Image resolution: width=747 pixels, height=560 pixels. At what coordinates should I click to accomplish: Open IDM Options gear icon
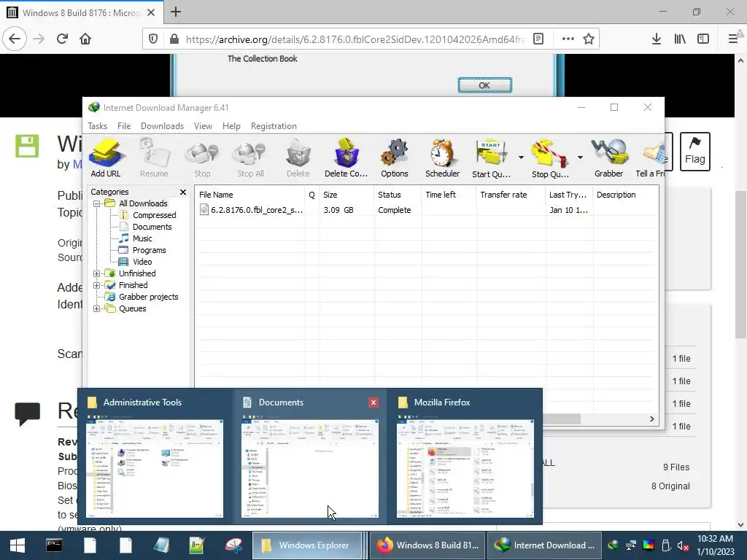pos(395,157)
